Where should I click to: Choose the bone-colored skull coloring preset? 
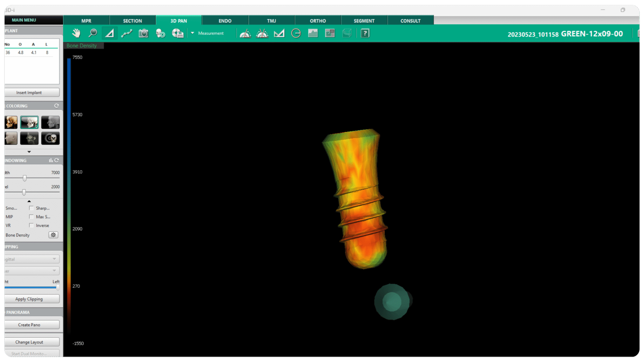(11, 122)
